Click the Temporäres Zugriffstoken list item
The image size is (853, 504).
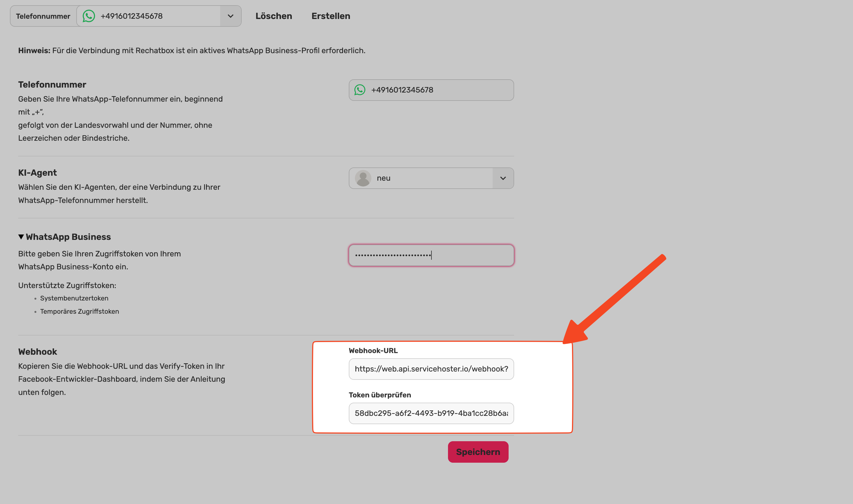(80, 311)
